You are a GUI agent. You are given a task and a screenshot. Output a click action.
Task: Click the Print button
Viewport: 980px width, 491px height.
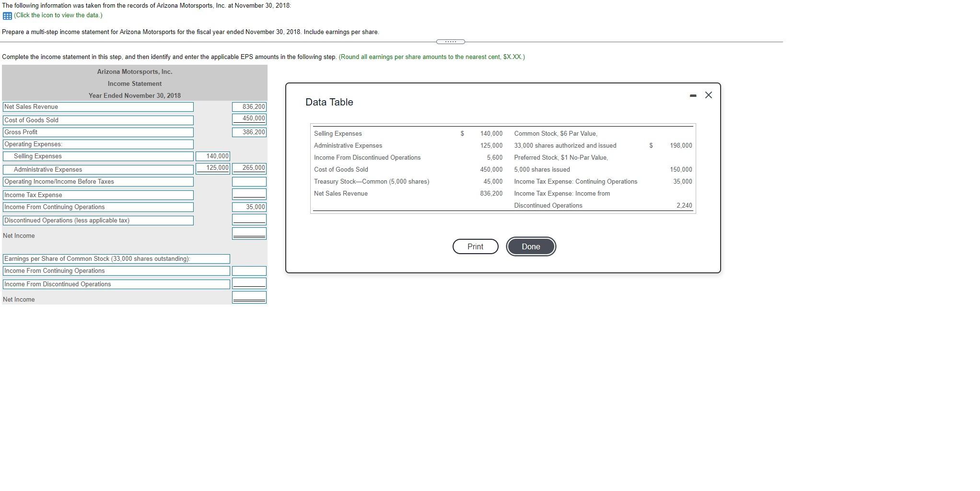pyautogui.click(x=475, y=246)
